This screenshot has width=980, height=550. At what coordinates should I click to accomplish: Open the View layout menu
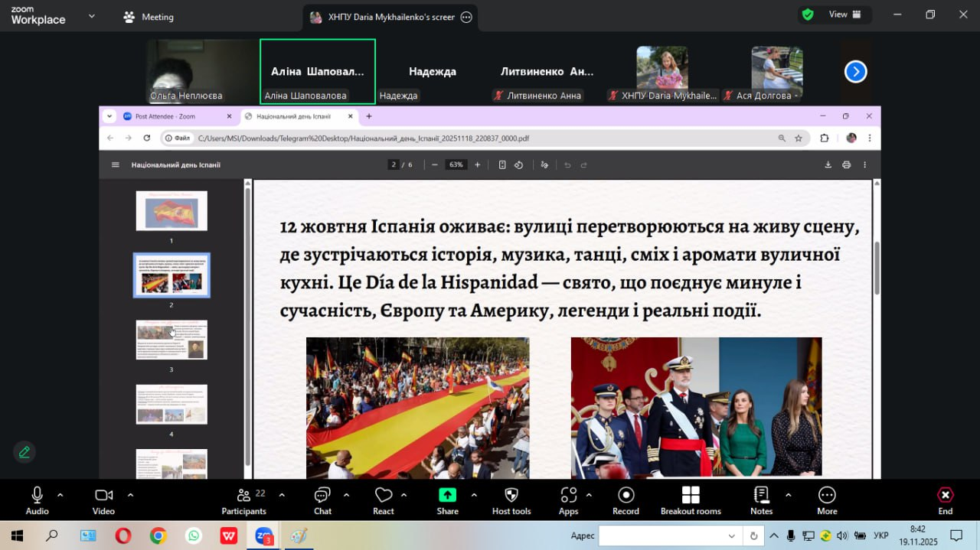(845, 15)
